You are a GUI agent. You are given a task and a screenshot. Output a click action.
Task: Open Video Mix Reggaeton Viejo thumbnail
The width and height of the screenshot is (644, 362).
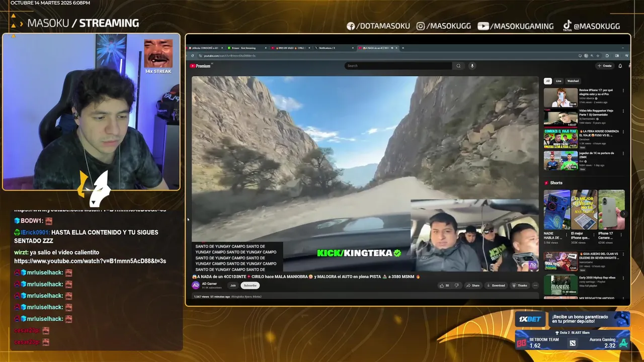click(x=560, y=118)
